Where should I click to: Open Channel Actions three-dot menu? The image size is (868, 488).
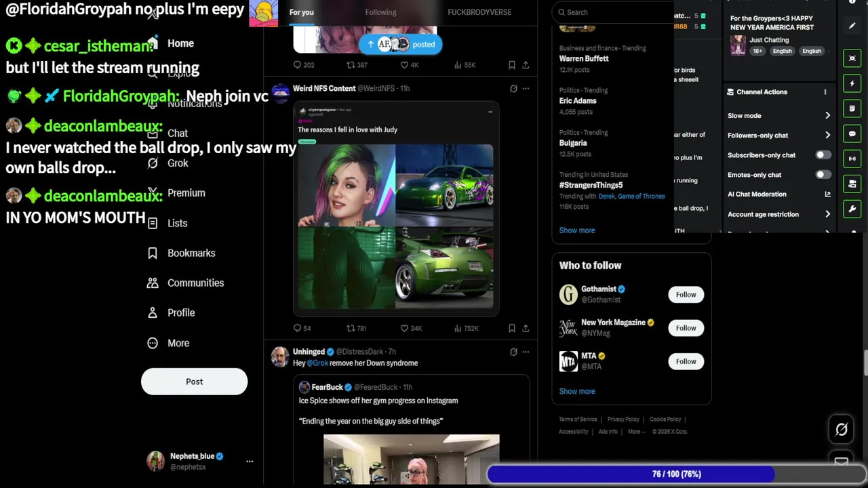[x=825, y=92]
